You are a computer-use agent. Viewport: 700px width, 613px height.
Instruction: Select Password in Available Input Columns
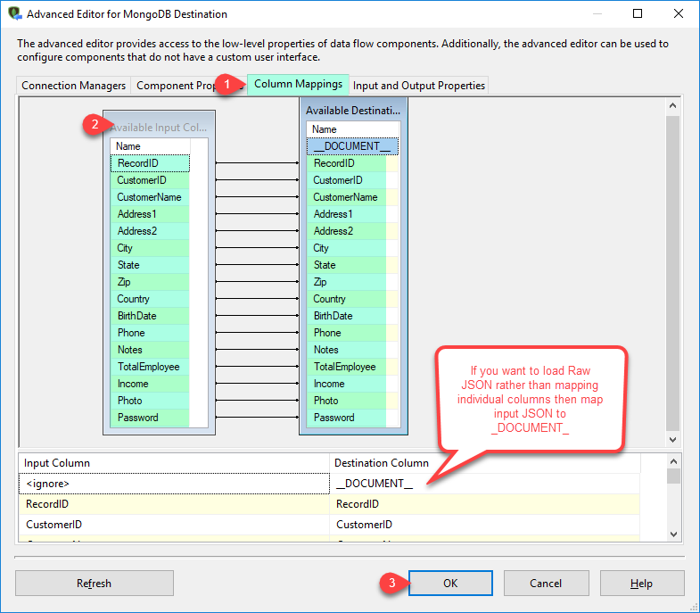(150, 418)
